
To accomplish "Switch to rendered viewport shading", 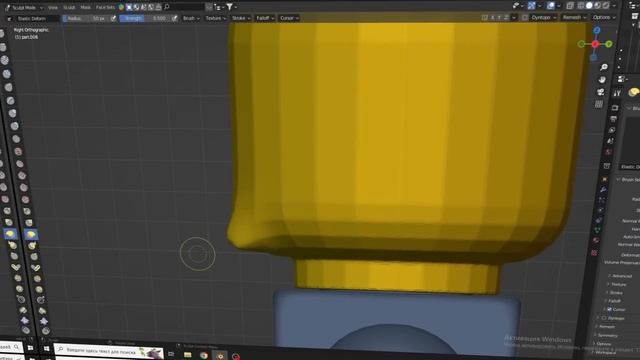I will pos(606,6).
